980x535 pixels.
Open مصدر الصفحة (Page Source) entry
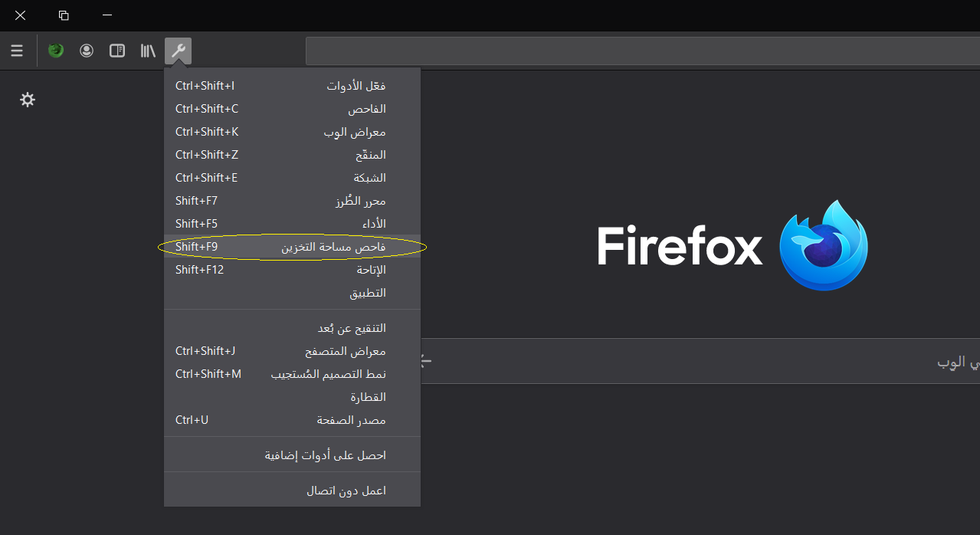(292, 420)
